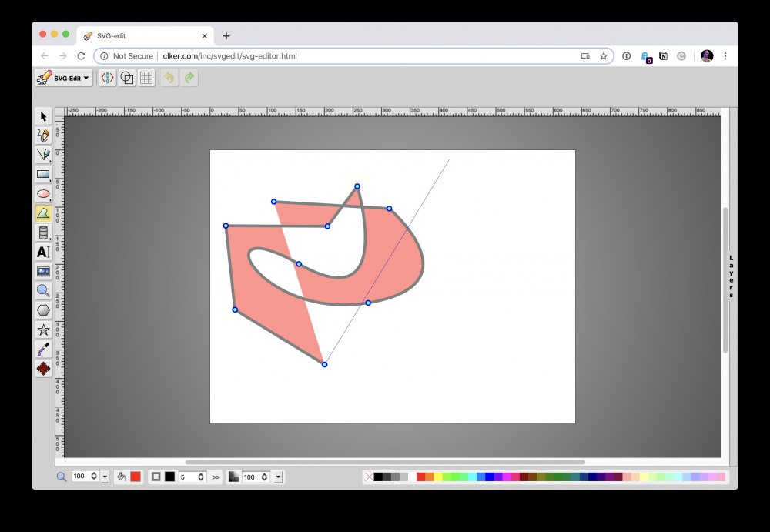Close the SVG-edit tab
770x532 pixels.
(205, 36)
